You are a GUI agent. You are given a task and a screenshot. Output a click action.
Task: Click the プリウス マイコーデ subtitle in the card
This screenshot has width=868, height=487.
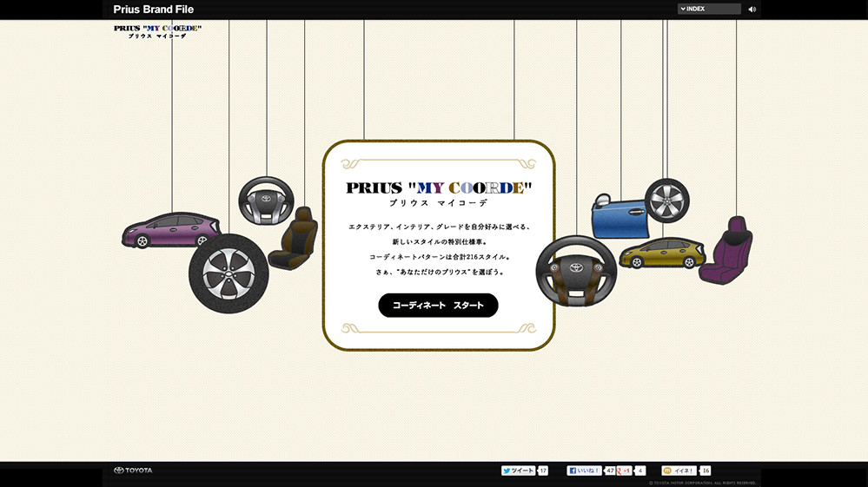[439, 203]
